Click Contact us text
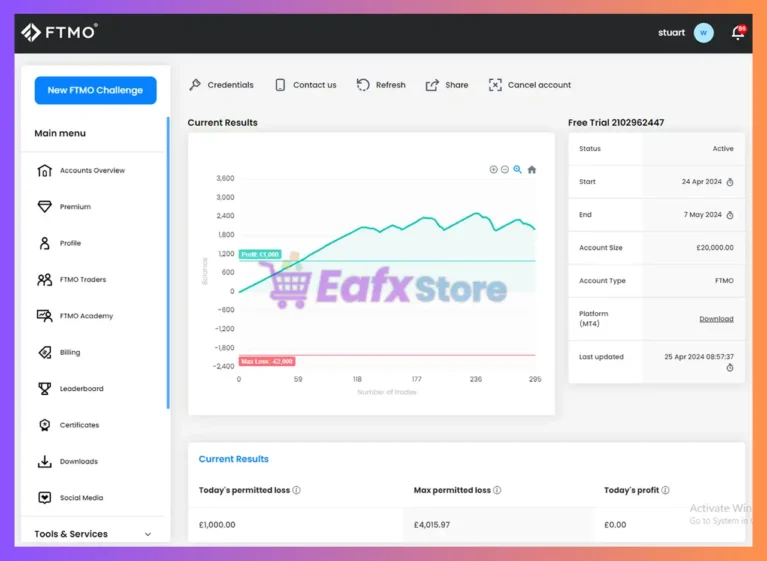The width and height of the screenshot is (767, 561). [x=315, y=85]
